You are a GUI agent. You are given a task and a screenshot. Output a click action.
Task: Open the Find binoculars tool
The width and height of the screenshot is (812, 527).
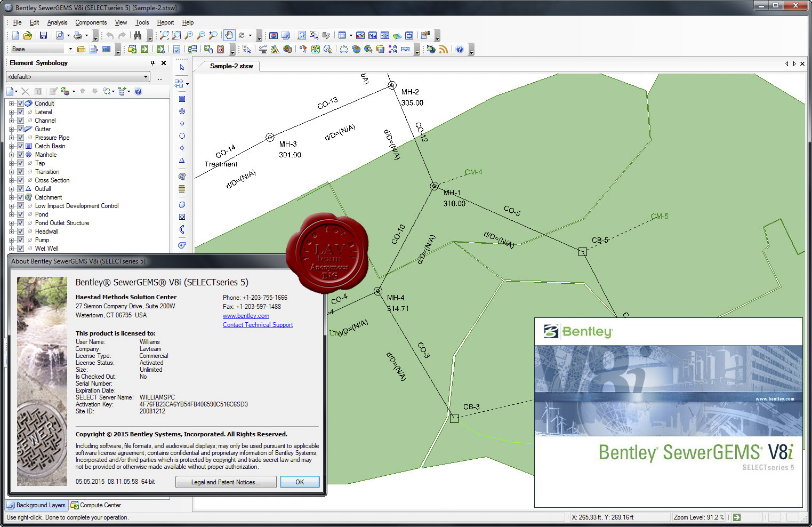click(138, 35)
